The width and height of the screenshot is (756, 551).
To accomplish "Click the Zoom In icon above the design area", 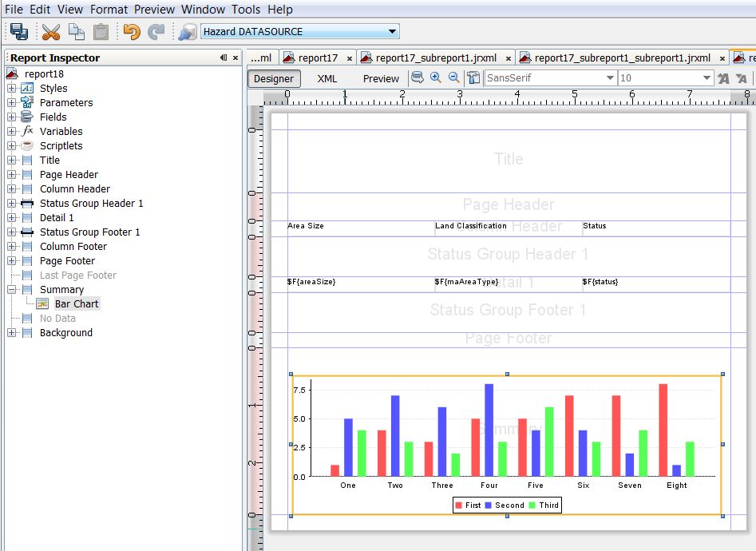I will point(436,78).
